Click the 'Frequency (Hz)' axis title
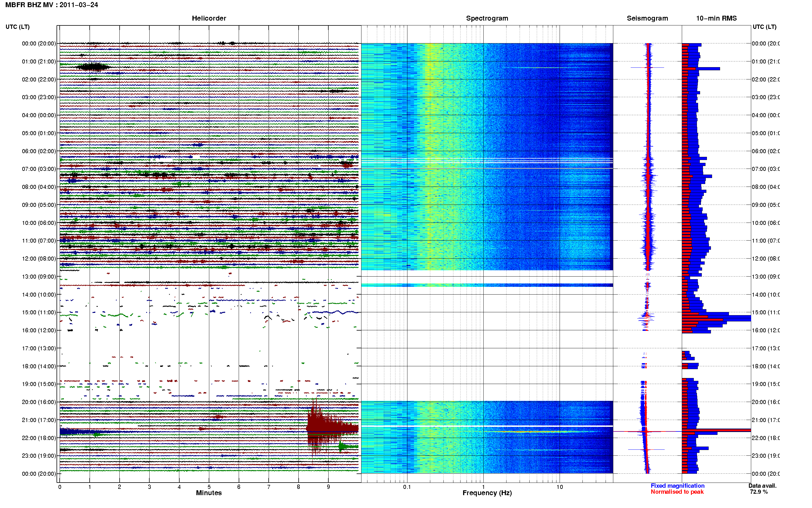 (x=487, y=493)
